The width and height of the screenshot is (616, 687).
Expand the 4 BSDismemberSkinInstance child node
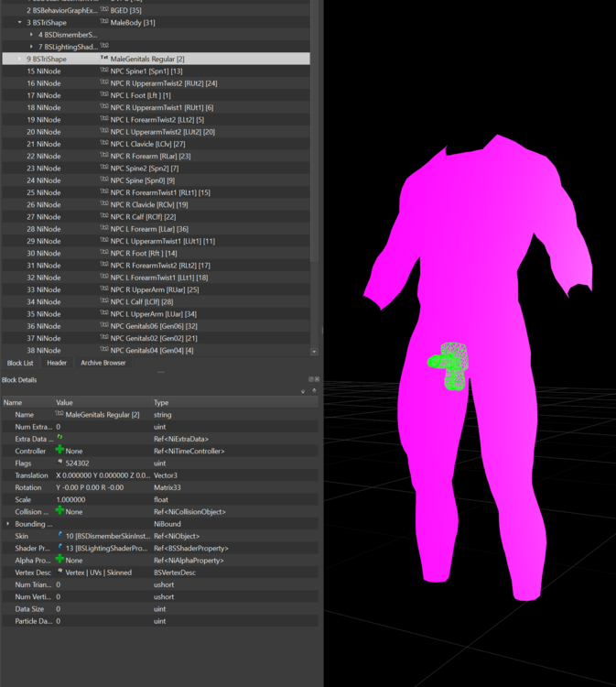click(x=31, y=34)
